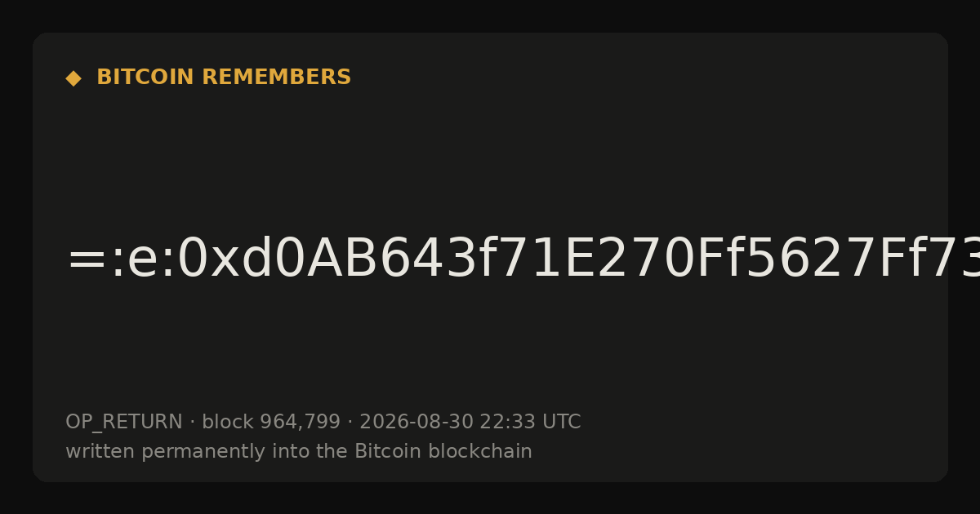Click the 'written permanently' caption line
The width and height of the screenshot is (980, 514).
click(299, 451)
